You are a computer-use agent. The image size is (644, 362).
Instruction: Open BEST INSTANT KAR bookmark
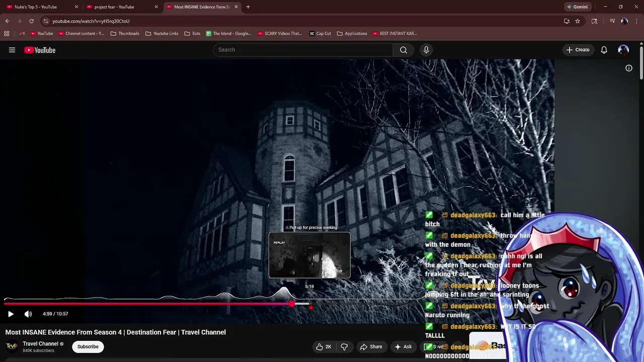395,34
